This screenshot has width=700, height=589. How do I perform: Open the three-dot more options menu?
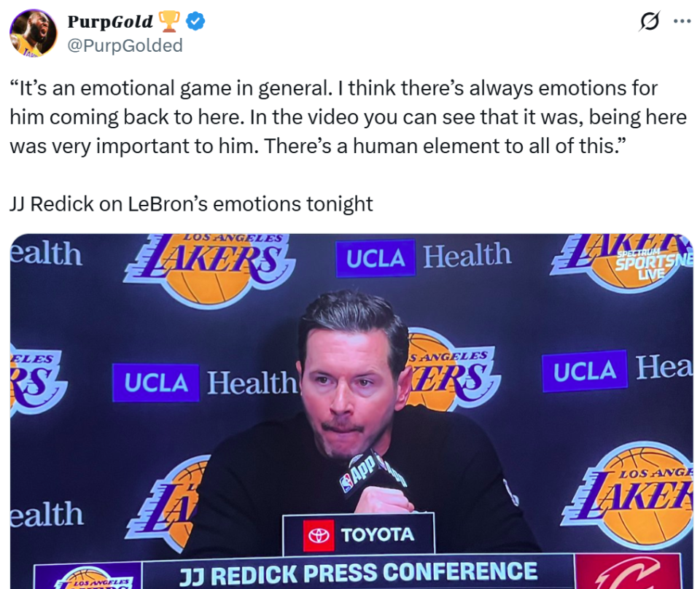pyautogui.click(x=682, y=22)
